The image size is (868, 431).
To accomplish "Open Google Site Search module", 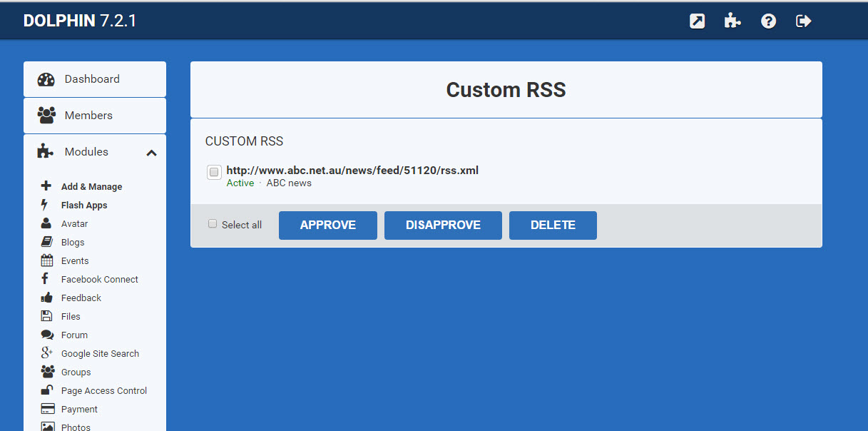I will coord(100,353).
